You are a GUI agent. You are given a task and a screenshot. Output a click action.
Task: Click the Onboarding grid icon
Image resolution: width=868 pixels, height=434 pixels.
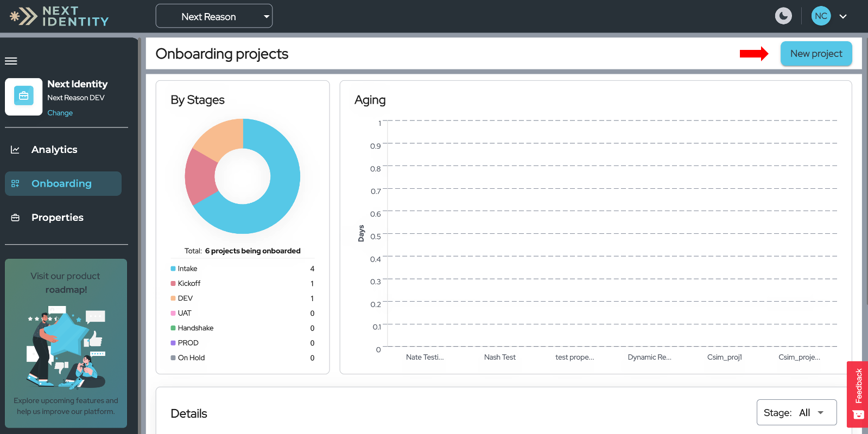pos(15,183)
